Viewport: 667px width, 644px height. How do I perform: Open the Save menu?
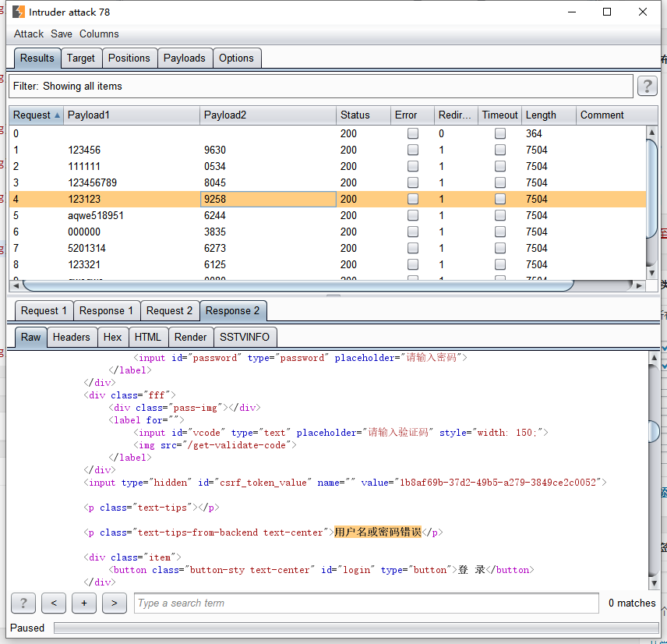click(62, 34)
